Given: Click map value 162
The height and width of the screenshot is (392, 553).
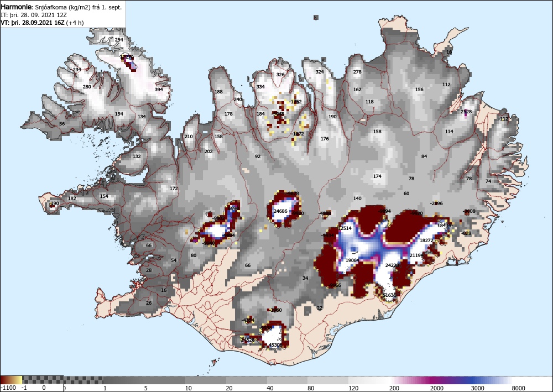Looking at the screenshot, I should pos(357,90).
